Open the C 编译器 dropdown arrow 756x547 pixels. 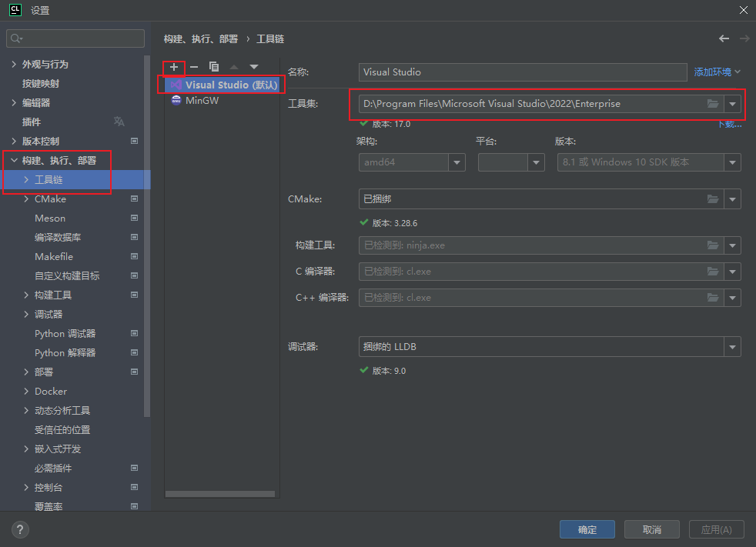tap(732, 272)
